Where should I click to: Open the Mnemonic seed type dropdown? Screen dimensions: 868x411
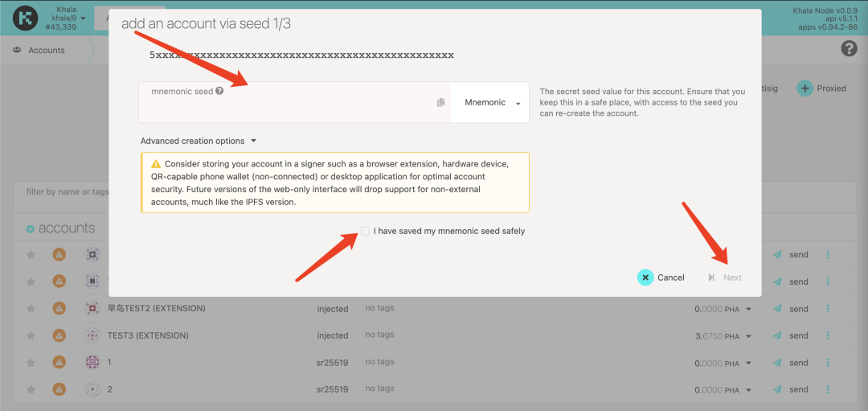tap(490, 103)
